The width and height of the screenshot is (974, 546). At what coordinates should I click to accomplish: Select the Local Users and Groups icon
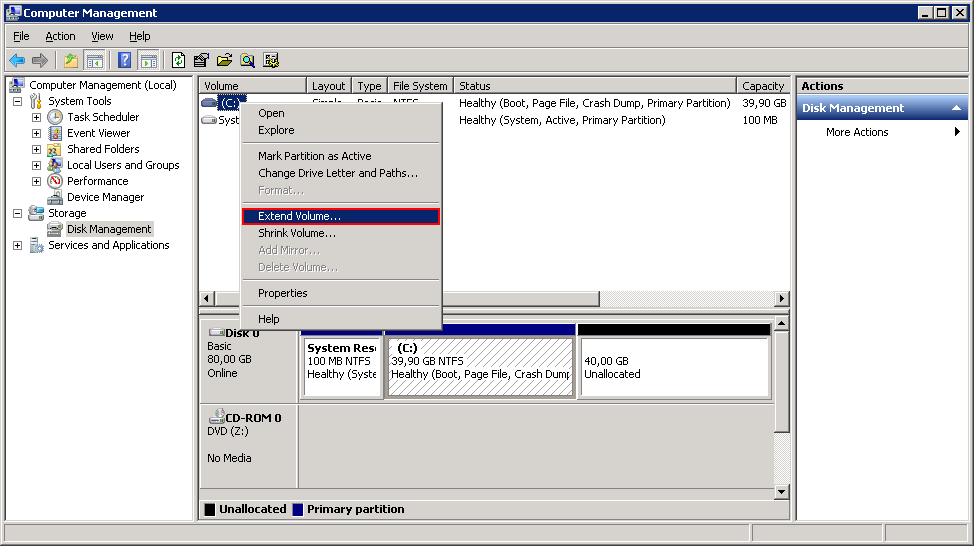click(55, 165)
